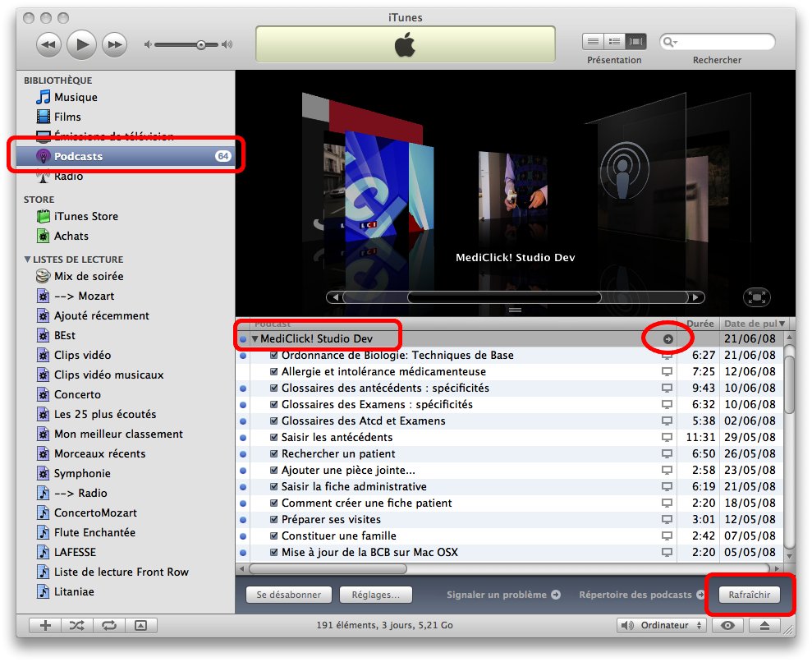Viewport: 812px width, 662px height.
Task: Collapse the MediClick! Studio Dev podcast
Action: click(255, 338)
